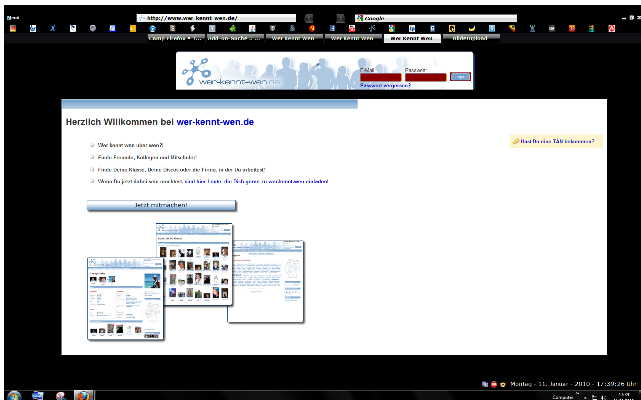Click the status bar icon left of Adblock

click(485, 384)
